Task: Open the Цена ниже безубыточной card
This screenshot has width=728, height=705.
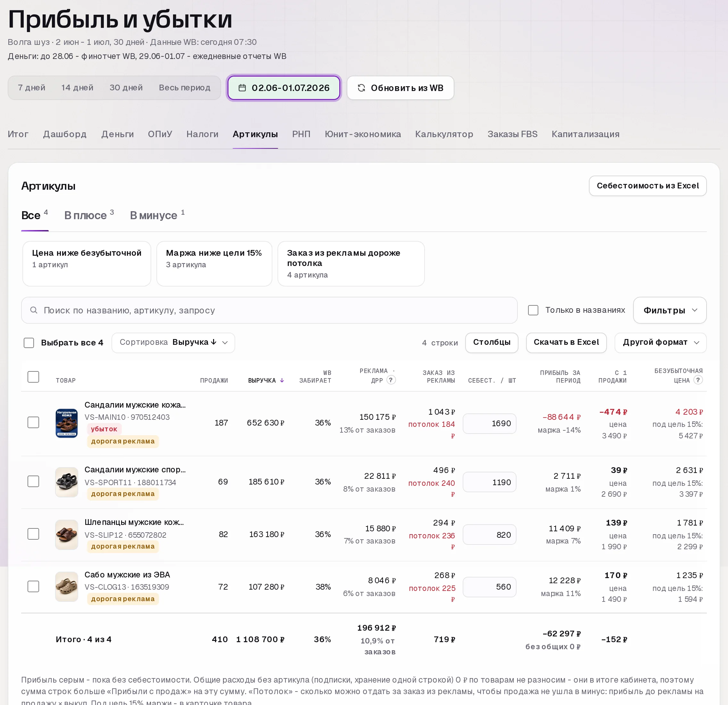Action: [x=87, y=264]
